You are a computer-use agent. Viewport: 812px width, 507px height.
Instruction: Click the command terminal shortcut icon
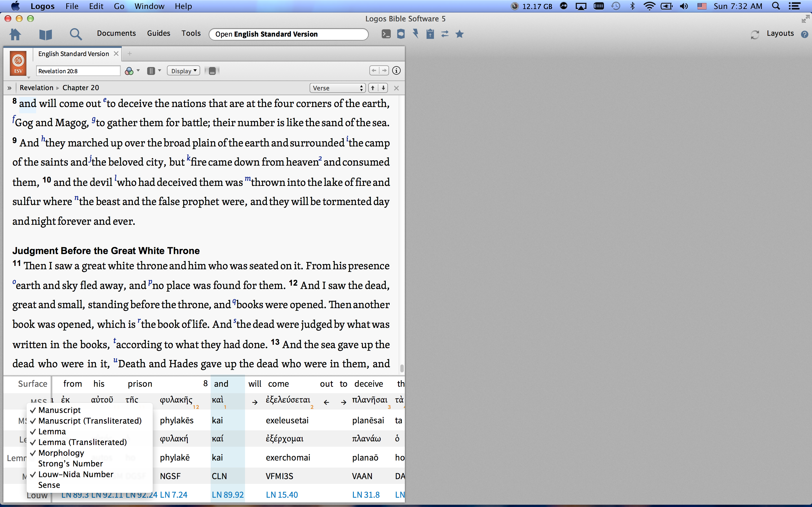pos(386,34)
